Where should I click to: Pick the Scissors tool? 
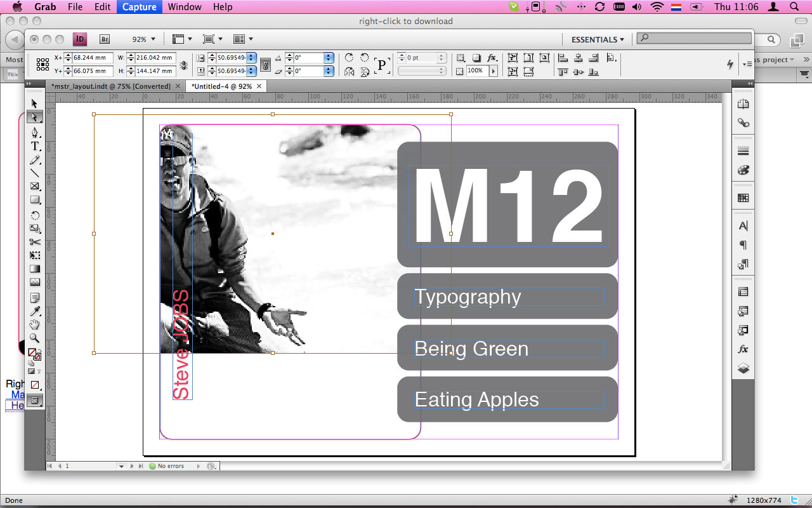35,242
